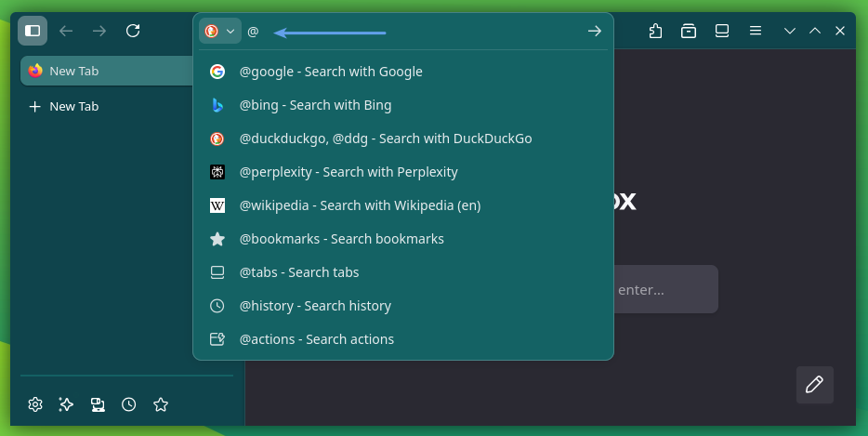Open the Bookmarks star in sidebar
868x436 pixels.
pyautogui.click(x=161, y=404)
